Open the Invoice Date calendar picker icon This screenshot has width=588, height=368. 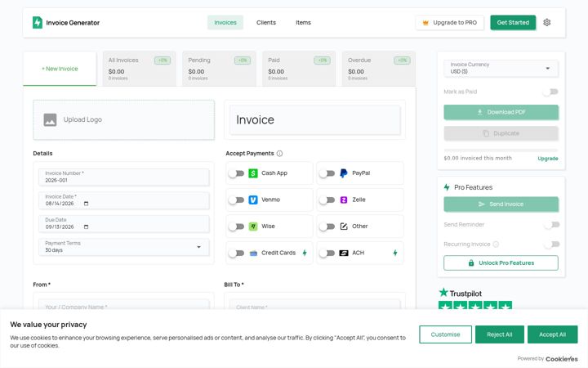[x=86, y=204]
